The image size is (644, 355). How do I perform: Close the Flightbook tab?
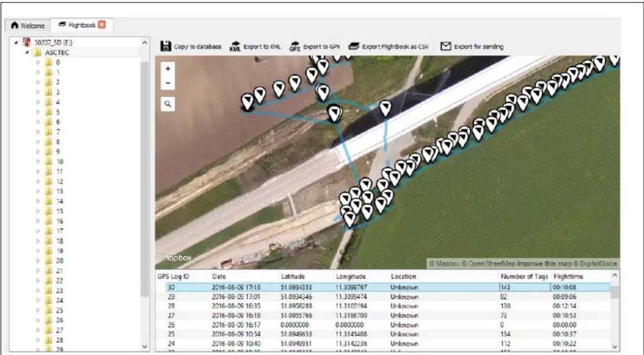click(102, 24)
